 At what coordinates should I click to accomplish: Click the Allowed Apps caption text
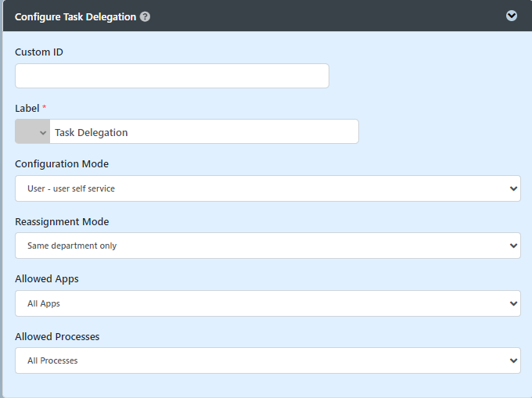coord(47,279)
